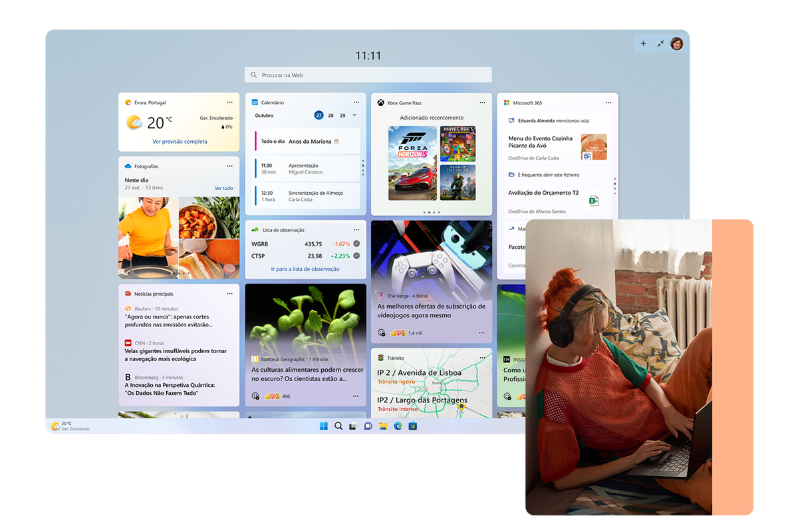The width and height of the screenshot is (798, 532).
Task: Select day 29 in the calendar widget
Action: click(x=342, y=116)
